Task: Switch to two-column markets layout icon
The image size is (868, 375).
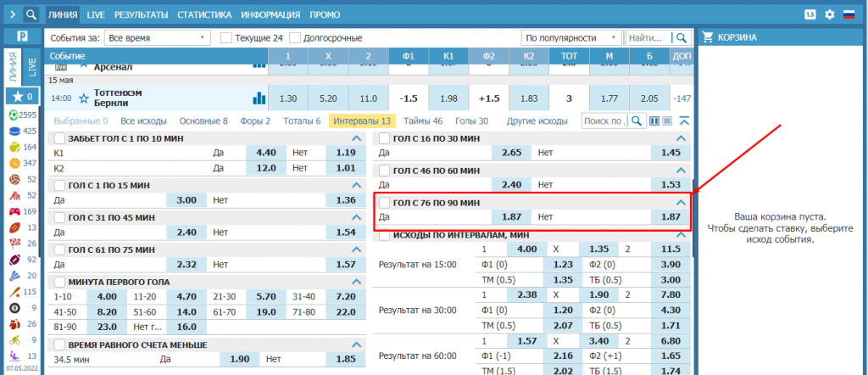Action: click(x=654, y=121)
